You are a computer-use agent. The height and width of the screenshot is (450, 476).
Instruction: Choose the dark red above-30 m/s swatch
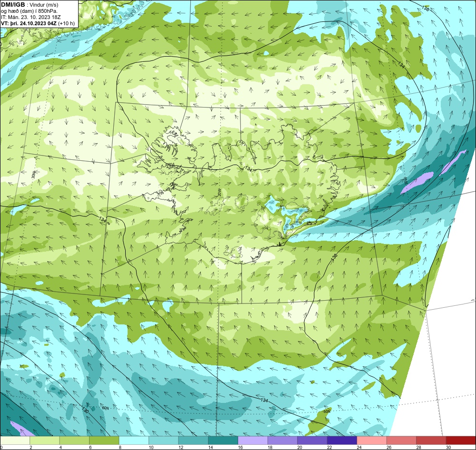(461, 440)
